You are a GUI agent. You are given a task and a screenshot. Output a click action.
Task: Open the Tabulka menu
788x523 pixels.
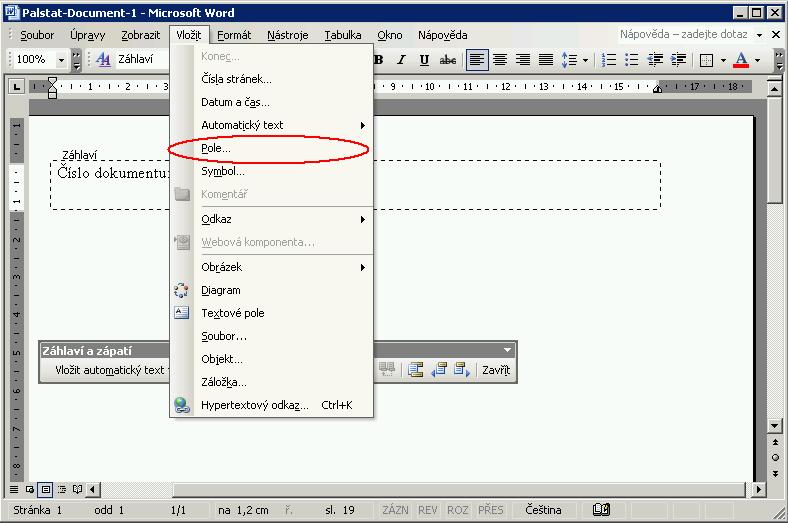[343, 35]
